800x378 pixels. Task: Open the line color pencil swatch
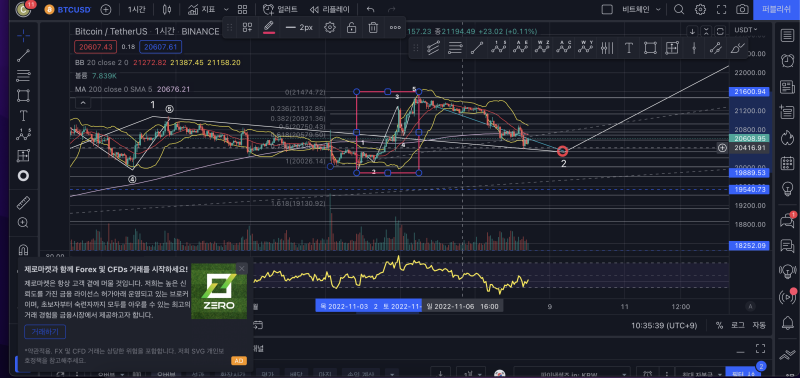[x=269, y=28]
